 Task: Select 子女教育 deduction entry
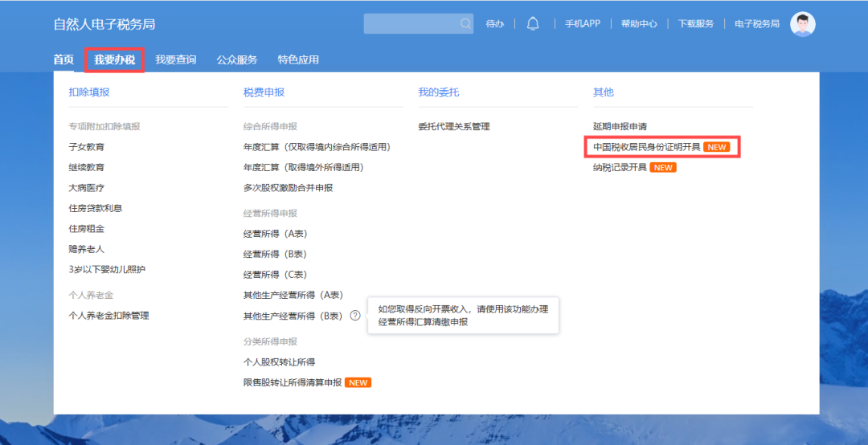[87, 147]
